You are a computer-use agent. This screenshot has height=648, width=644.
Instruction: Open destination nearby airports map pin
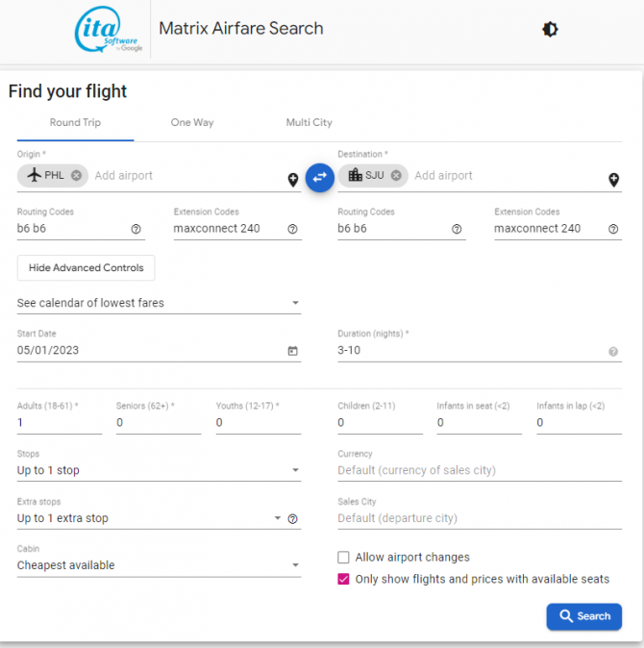point(614,180)
